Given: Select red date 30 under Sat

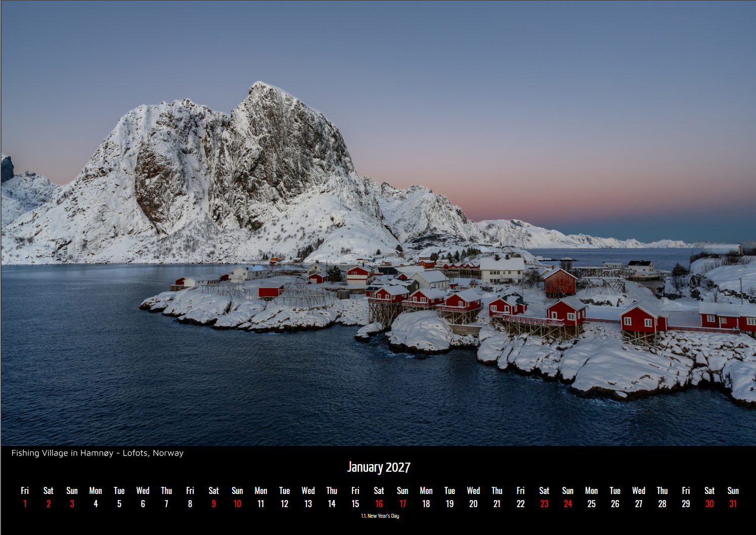Looking at the screenshot, I should click(709, 504).
